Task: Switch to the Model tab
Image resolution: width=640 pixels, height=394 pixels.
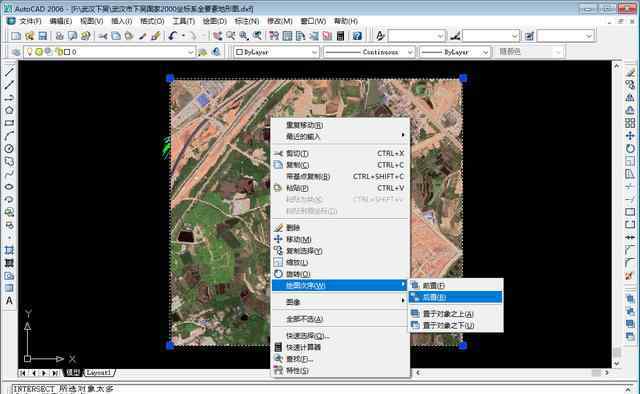Action: click(73, 373)
